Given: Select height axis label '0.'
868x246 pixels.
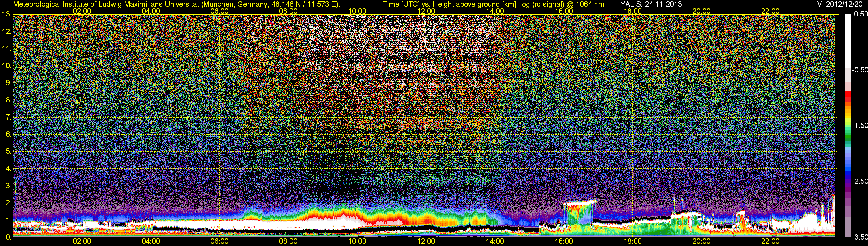Looking at the screenshot, I should click(8, 237).
